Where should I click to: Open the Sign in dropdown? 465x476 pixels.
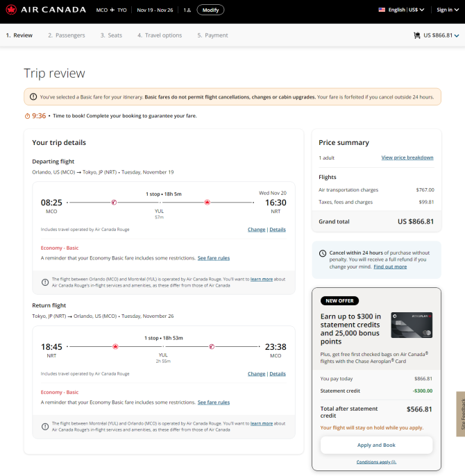tap(448, 10)
